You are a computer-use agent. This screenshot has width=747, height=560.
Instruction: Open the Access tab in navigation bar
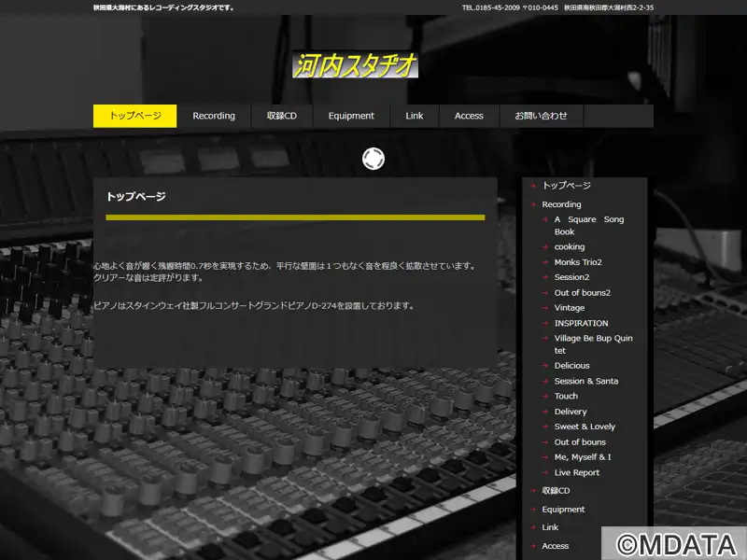click(469, 116)
